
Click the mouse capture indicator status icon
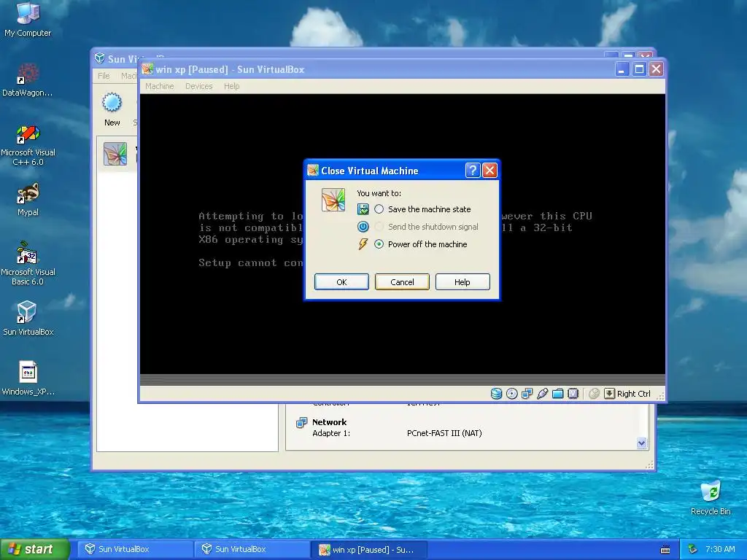click(x=594, y=394)
